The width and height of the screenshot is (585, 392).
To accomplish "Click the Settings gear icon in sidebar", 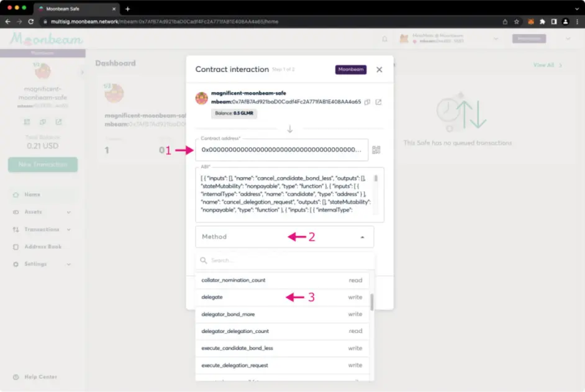I will (x=16, y=264).
